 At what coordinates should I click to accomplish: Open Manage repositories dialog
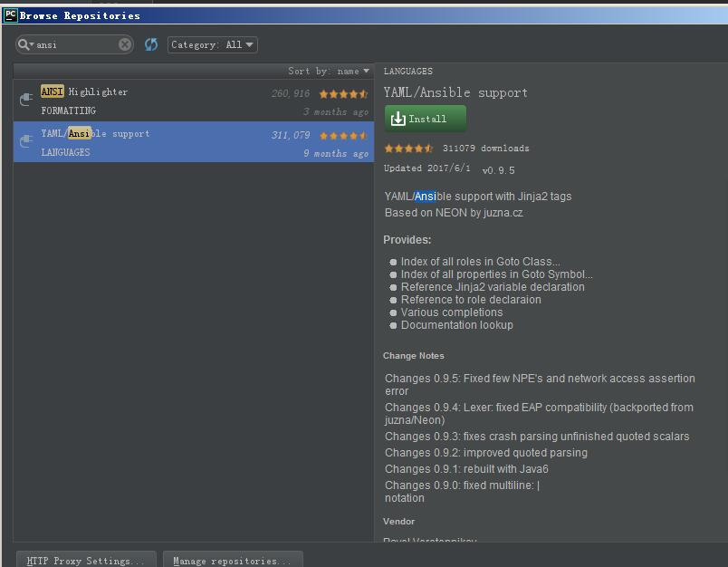click(233, 561)
